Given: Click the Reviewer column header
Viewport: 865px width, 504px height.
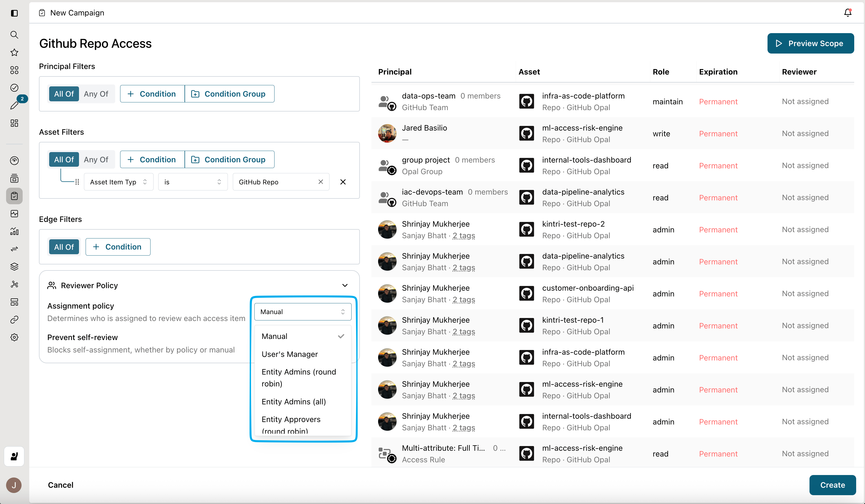Looking at the screenshot, I should [x=799, y=72].
